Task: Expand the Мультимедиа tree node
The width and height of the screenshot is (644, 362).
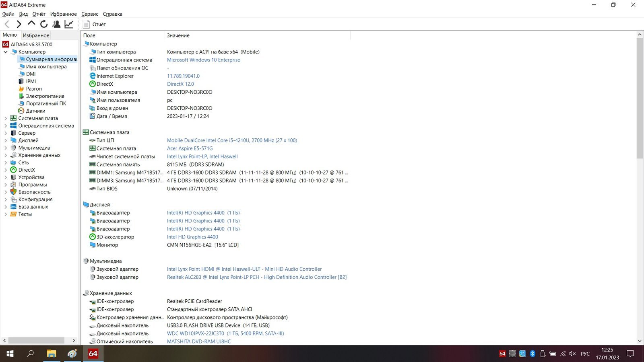Action: (6, 148)
